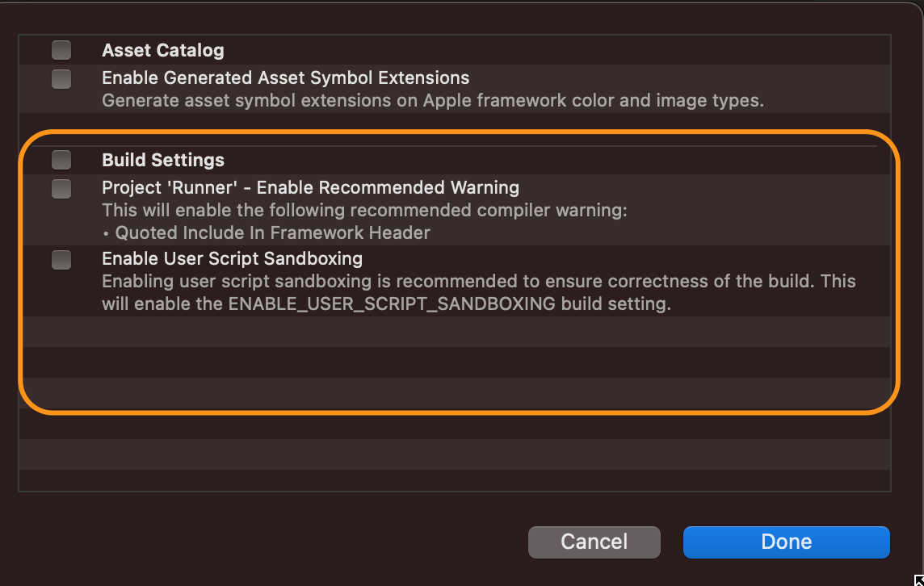Click the Cancel button
924x586 pixels.
point(594,542)
